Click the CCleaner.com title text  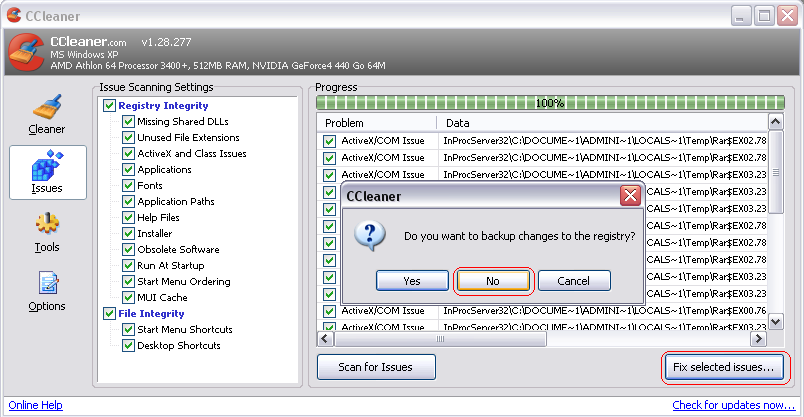[88, 42]
